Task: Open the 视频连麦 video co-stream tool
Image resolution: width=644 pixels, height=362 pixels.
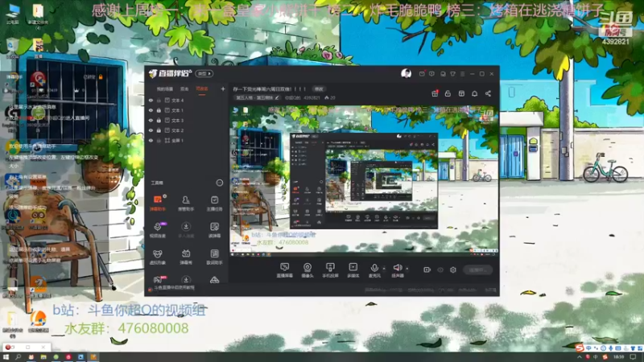Action: coord(158,230)
